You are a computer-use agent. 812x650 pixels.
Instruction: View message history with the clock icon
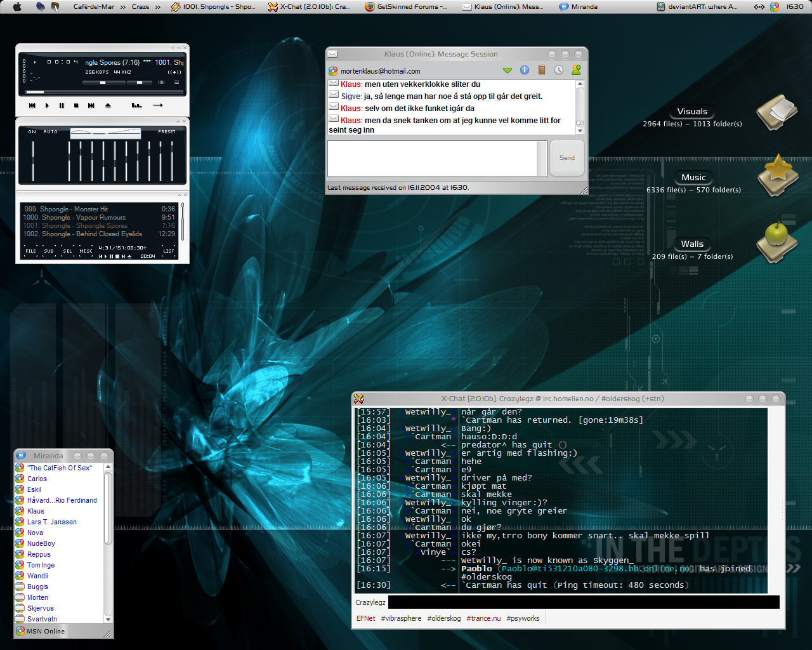pyautogui.click(x=559, y=70)
